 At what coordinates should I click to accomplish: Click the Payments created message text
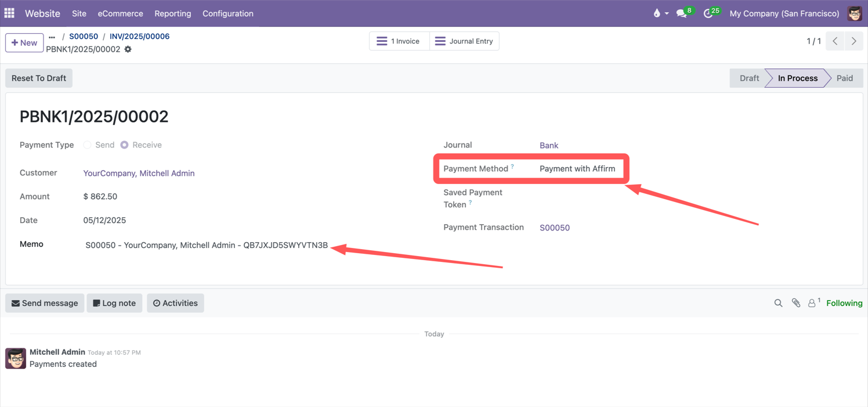63,364
